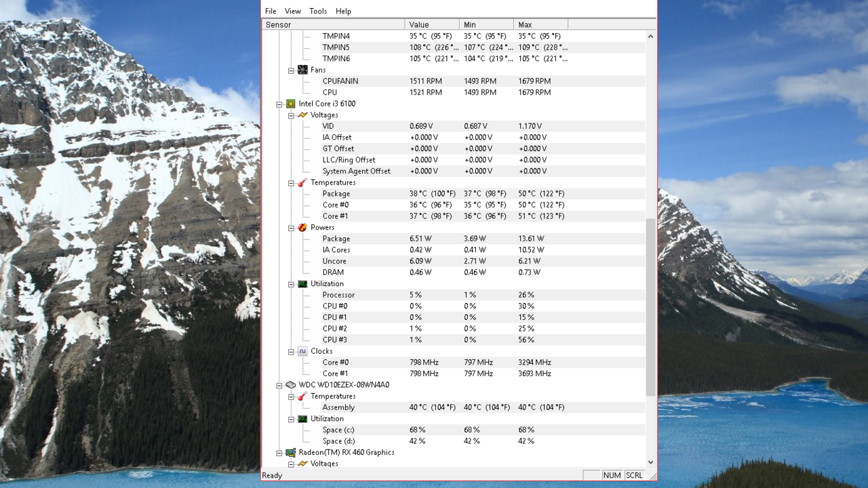Collapse the CPU Utilization node
This screenshot has height=488, width=868.
291,284
